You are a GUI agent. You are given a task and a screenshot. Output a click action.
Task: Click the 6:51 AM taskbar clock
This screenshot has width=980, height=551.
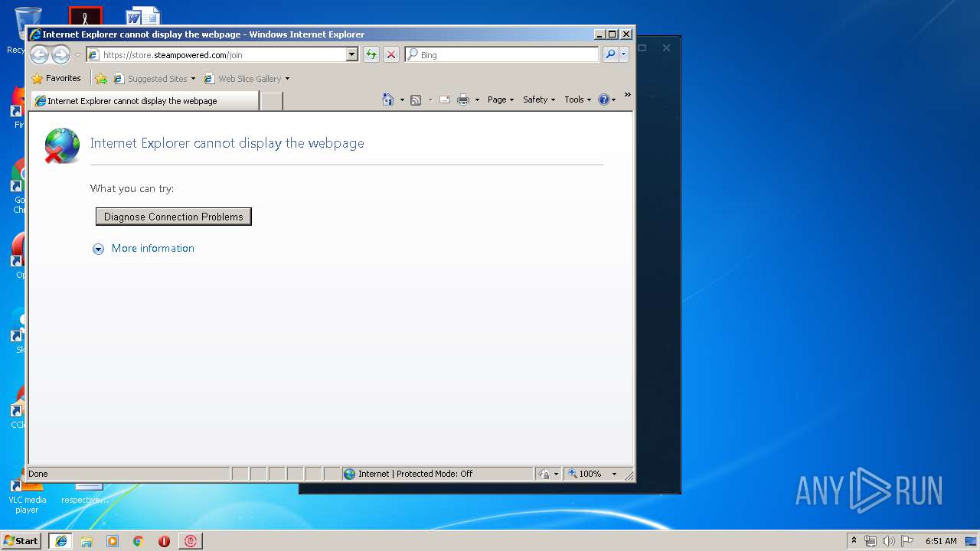click(x=941, y=541)
